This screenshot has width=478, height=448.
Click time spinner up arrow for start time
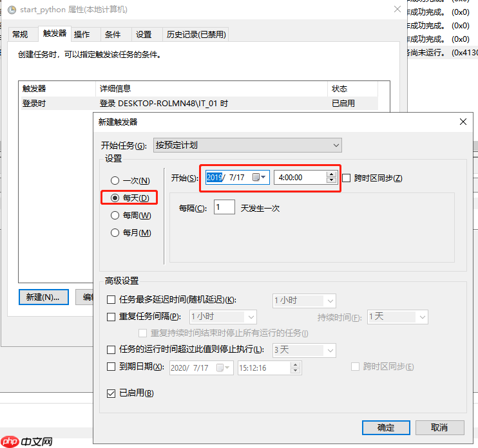pyautogui.click(x=331, y=174)
